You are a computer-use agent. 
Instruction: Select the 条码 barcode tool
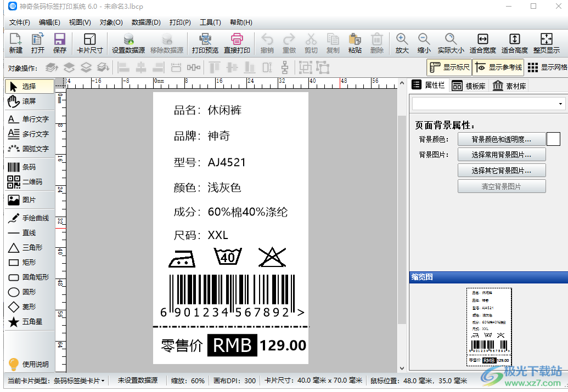pyautogui.click(x=30, y=167)
